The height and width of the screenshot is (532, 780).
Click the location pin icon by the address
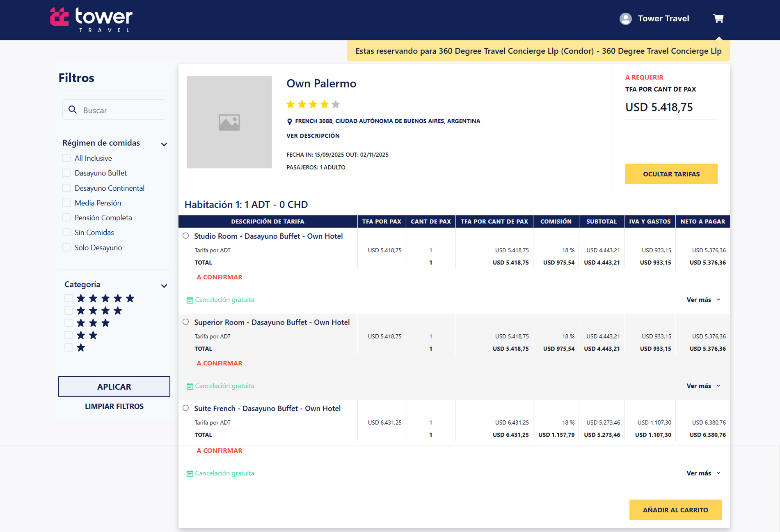pyautogui.click(x=289, y=121)
